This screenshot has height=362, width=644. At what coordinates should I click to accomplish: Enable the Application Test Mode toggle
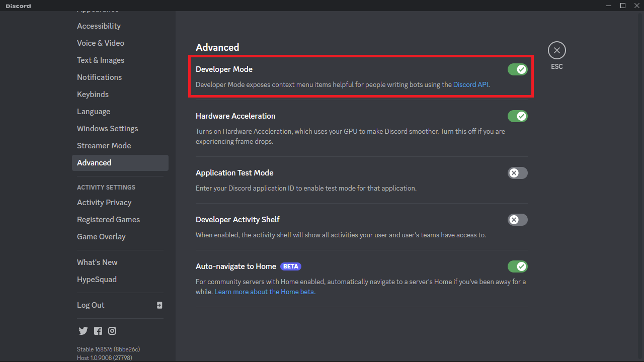(518, 173)
